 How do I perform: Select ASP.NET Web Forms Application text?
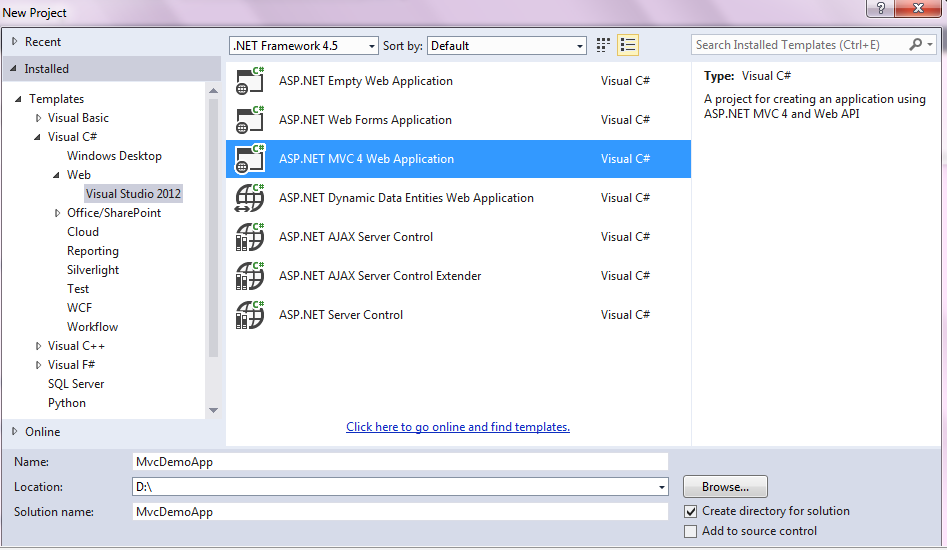(x=365, y=120)
